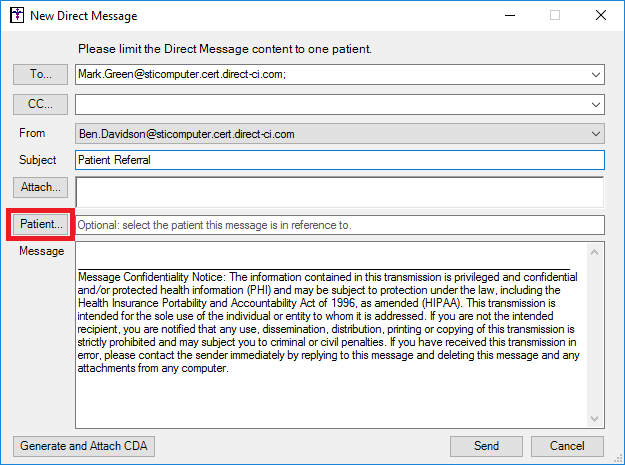The width and height of the screenshot is (625, 465).
Task: Open the To... recipient picker
Action: coord(40,74)
